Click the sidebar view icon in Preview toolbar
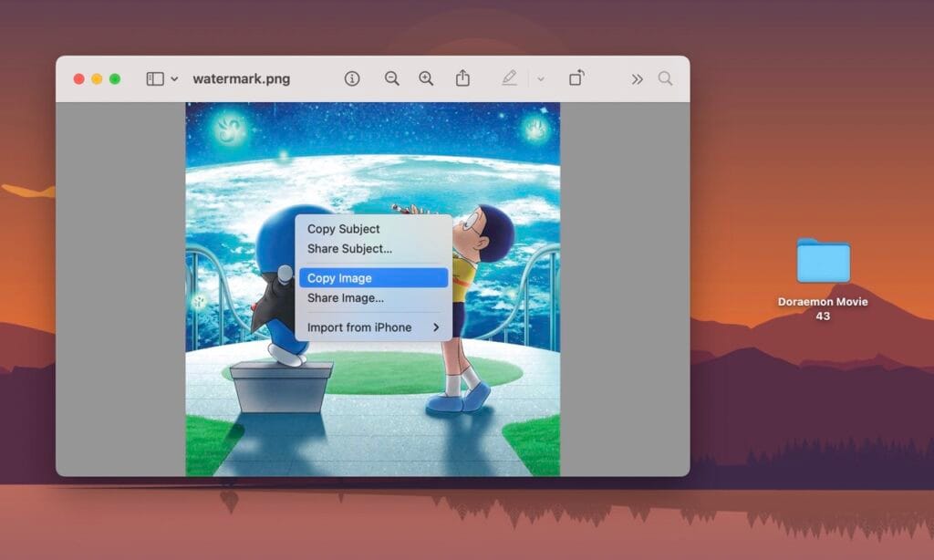This screenshot has height=560, width=934. (155, 78)
